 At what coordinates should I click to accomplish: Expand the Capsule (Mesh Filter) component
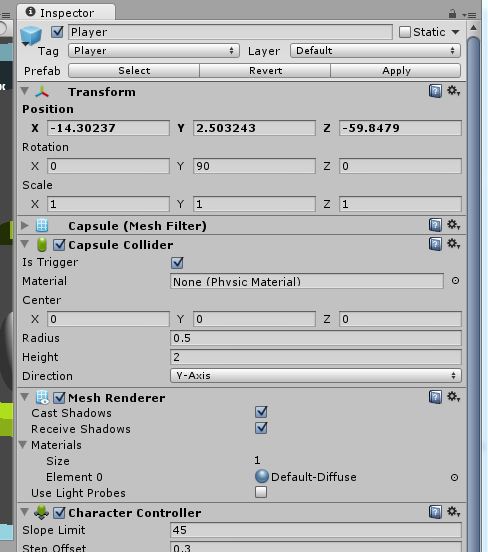coord(25,225)
